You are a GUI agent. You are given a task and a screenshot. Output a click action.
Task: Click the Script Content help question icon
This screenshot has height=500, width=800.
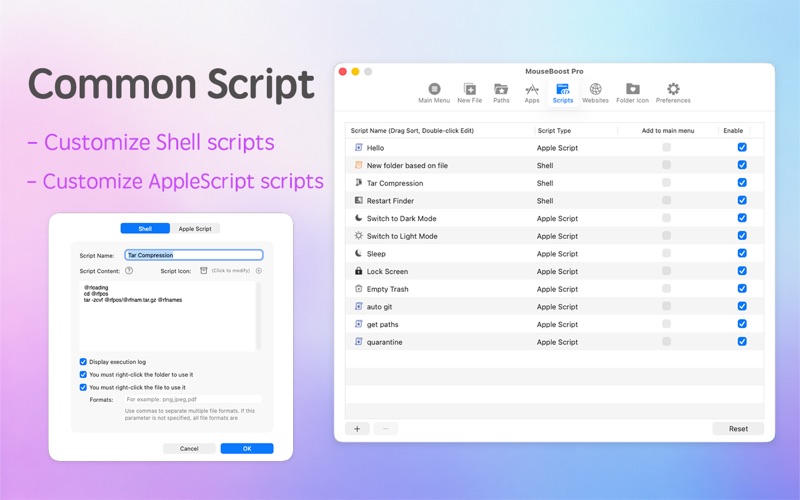click(x=129, y=271)
